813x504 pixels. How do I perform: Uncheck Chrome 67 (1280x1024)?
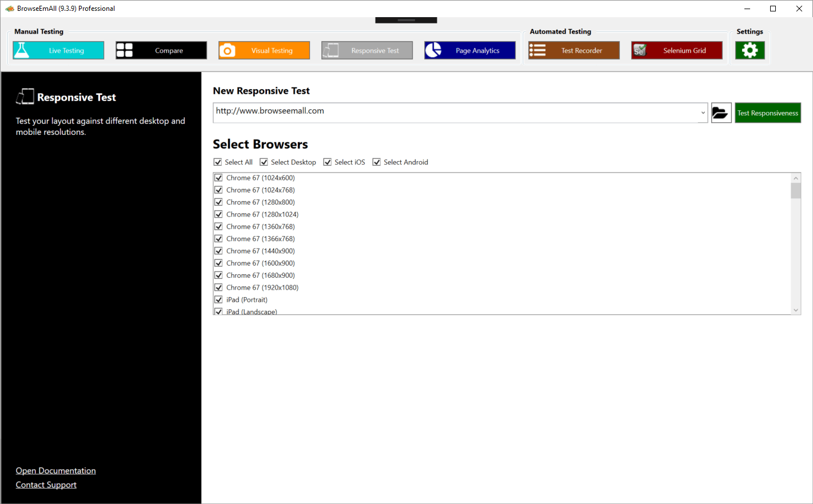coord(218,214)
